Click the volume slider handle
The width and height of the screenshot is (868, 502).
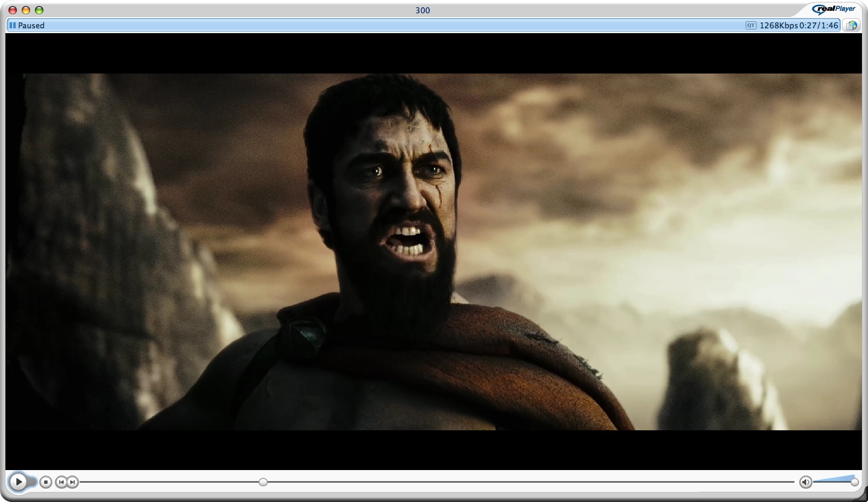854,482
